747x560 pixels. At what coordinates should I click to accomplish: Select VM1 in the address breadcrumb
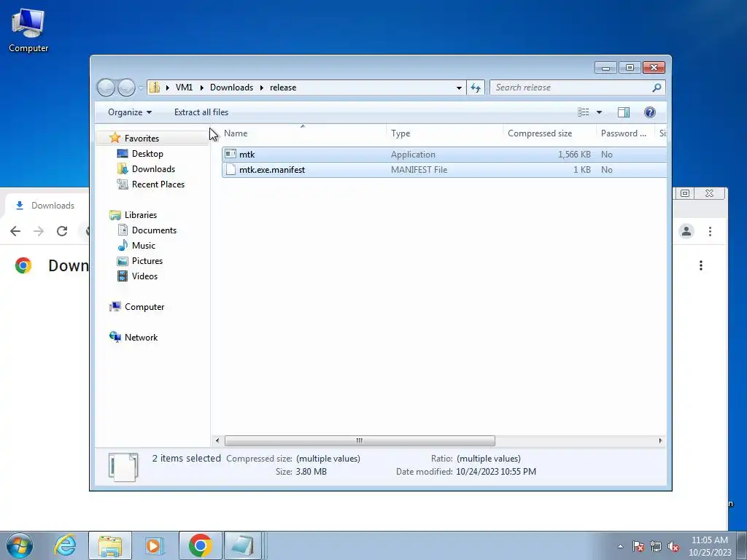(x=184, y=87)
